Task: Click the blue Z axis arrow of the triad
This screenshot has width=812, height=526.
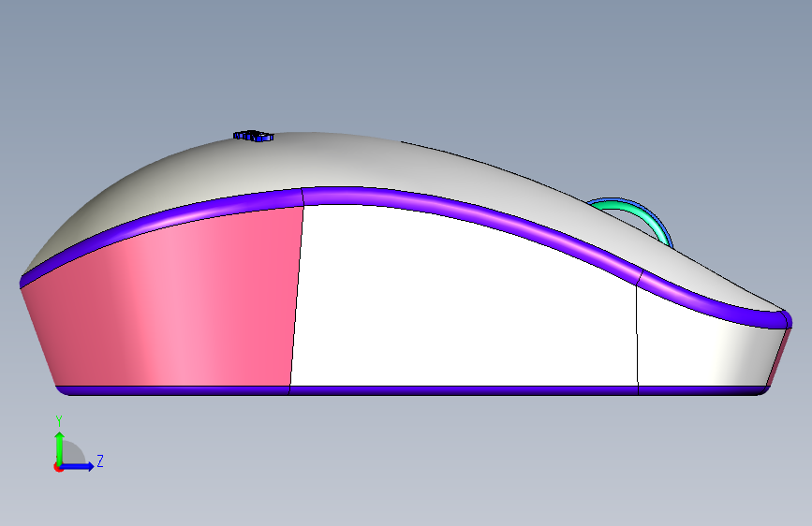Action: [x=78, y=466]
